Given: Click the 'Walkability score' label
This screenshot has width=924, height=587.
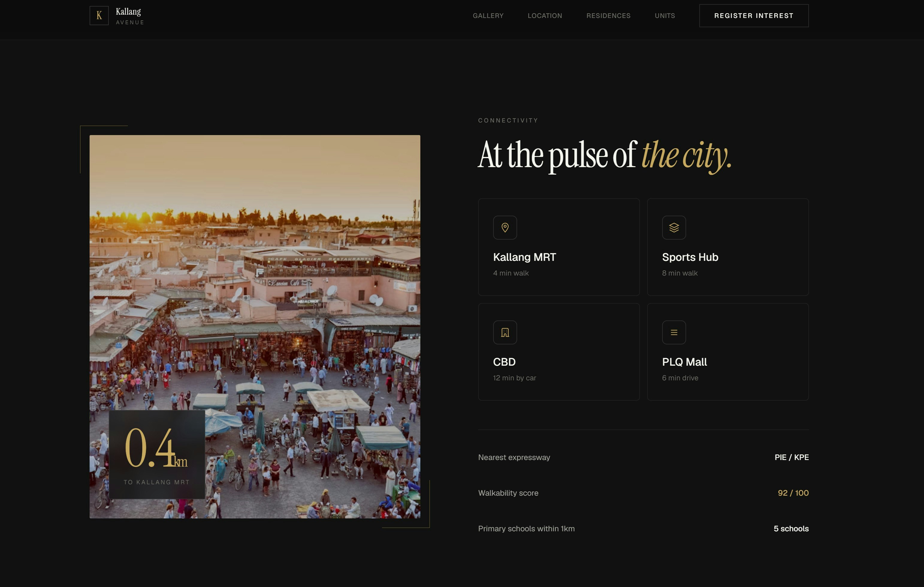Looking at the screenshot, I should [x=508, y=493].
